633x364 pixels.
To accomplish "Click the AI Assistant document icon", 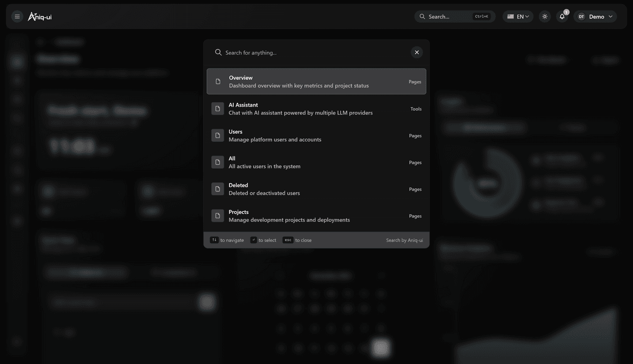I will [218, 109].
